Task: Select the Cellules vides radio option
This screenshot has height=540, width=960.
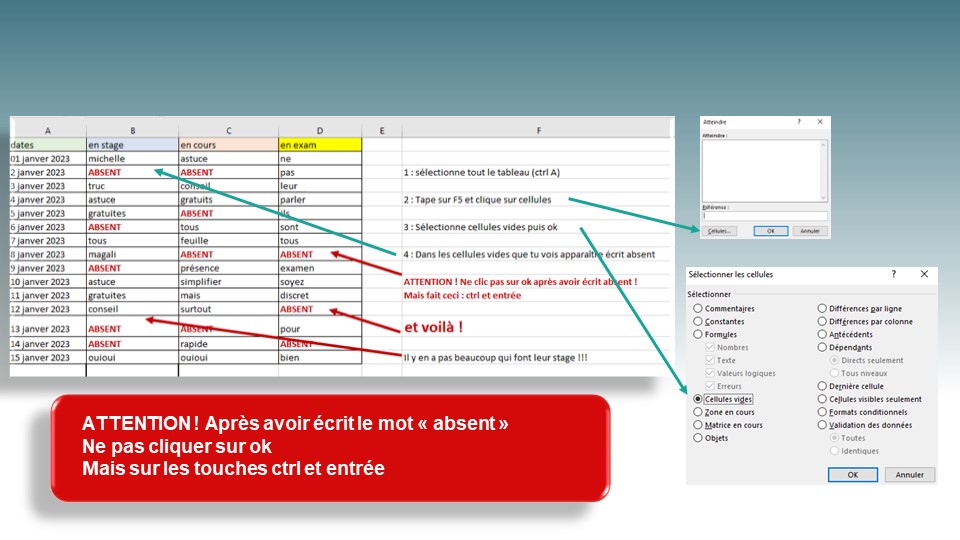Action: (698, 399)
